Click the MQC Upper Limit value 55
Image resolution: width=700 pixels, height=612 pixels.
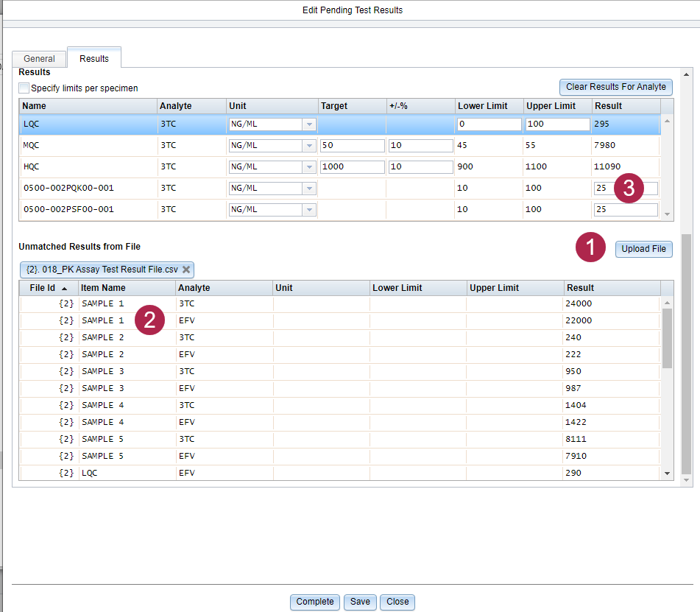531,145
